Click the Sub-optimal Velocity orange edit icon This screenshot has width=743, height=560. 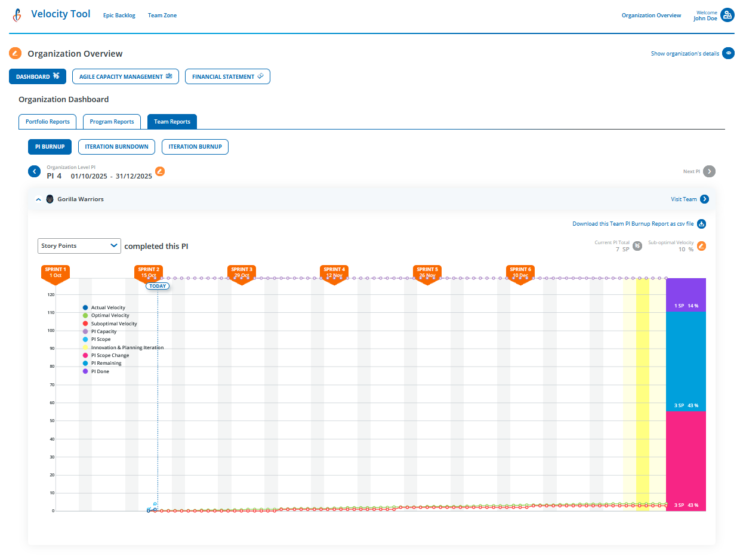point(702,245)
